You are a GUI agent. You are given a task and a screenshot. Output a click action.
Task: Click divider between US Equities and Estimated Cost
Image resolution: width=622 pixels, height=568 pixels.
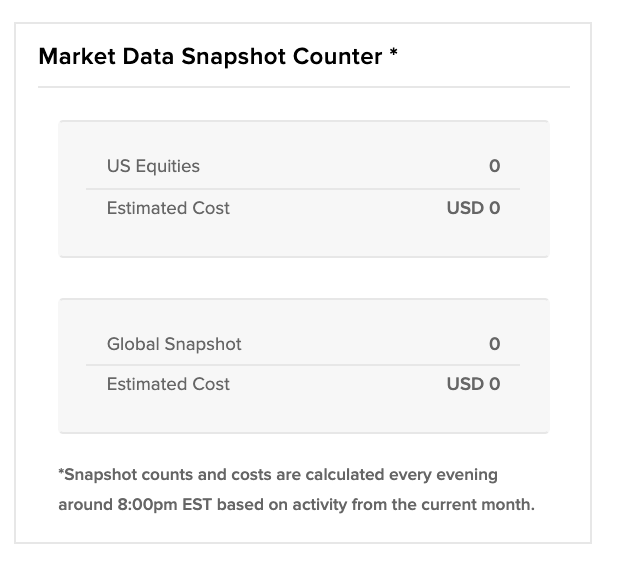point(303,189)
